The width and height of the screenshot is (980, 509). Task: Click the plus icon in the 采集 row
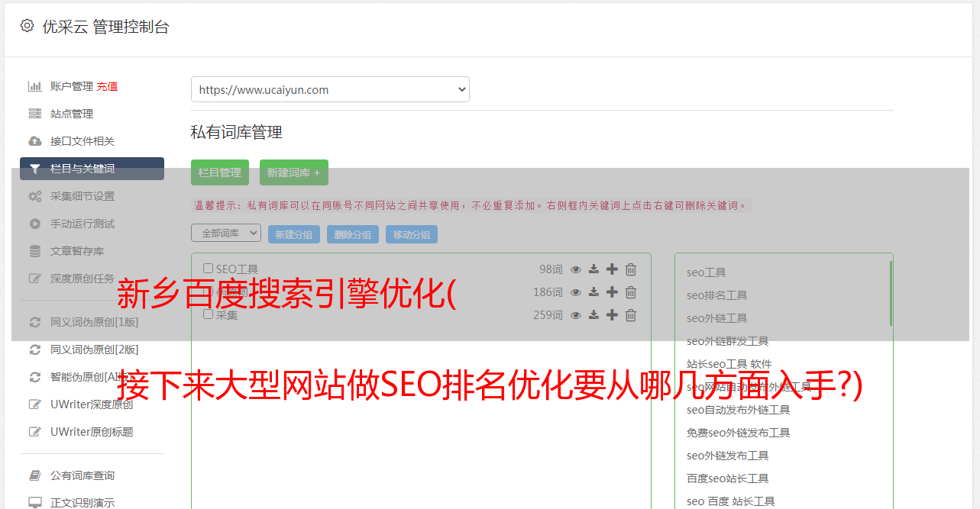click(612, 315)
